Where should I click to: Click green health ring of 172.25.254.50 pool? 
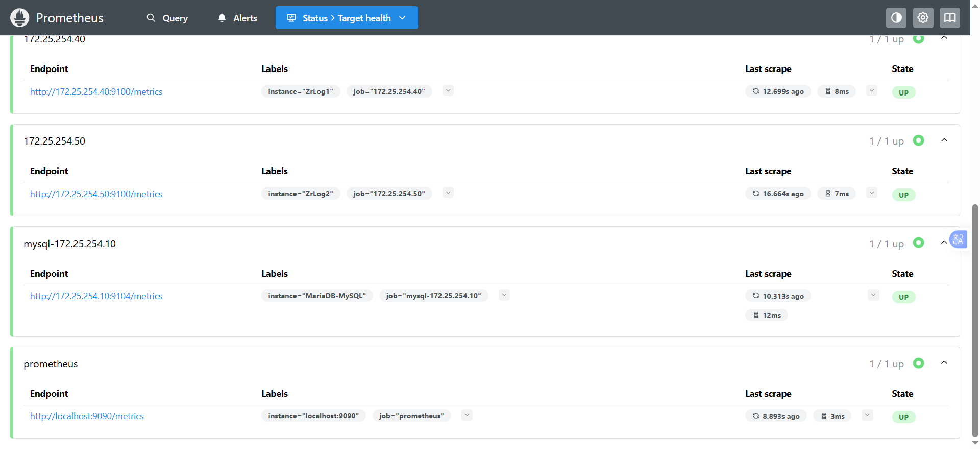click(919, 140)
